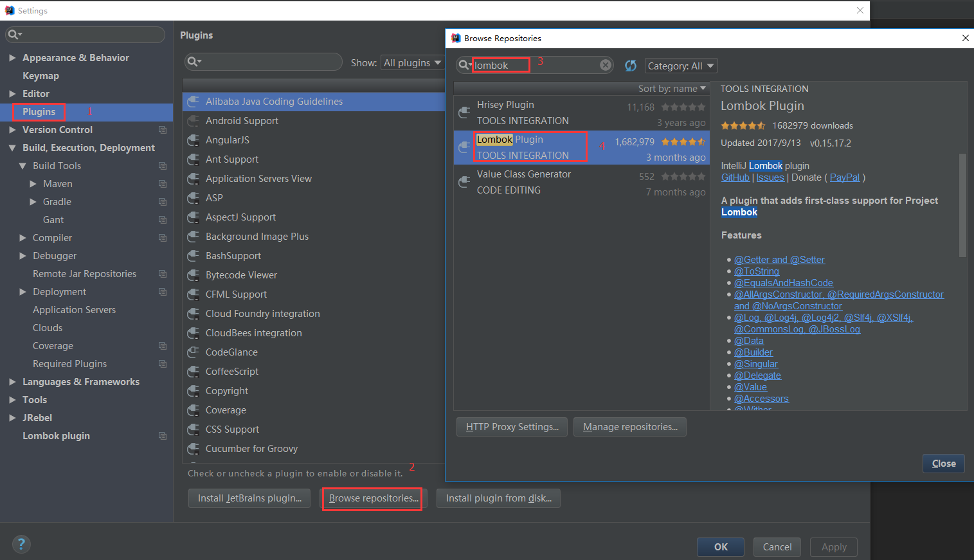Click plugin icon beside Application Servers View
Image resolution: width=974 pixels, height=560 pixels.
point(193,179)
